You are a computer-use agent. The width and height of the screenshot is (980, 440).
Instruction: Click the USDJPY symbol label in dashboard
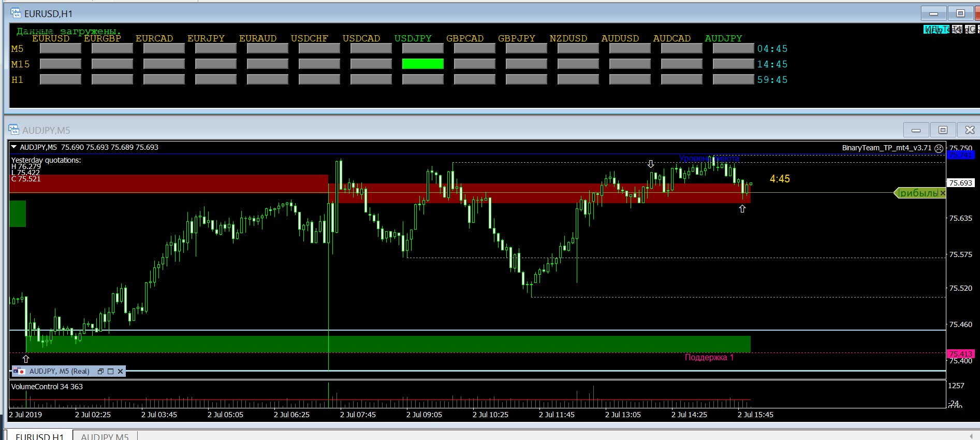[x=413, y=38]
